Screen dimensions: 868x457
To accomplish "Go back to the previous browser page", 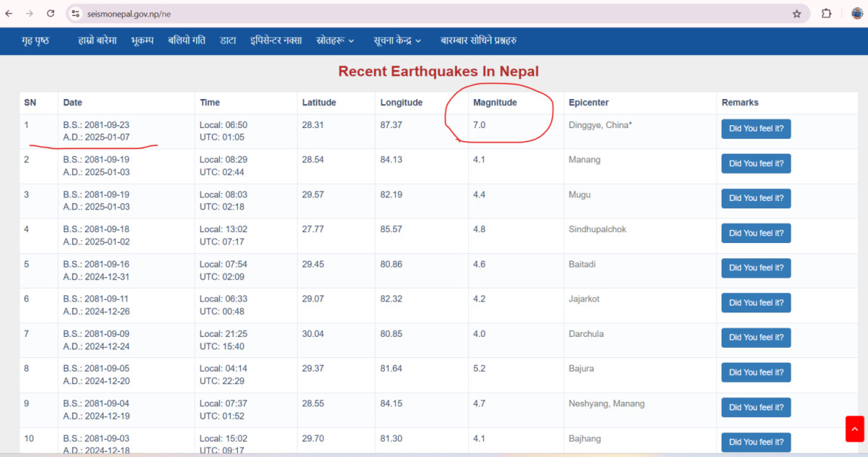I will point(9,13).
